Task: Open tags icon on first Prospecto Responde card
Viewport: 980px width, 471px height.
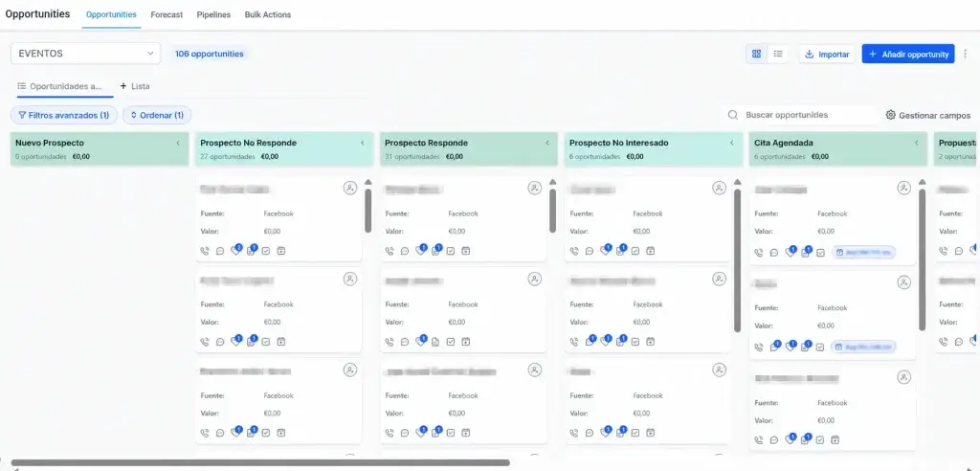Action: [421, 250]
